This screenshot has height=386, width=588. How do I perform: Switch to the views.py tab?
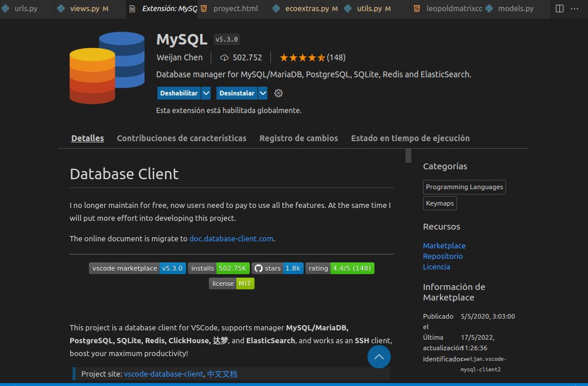90,8
